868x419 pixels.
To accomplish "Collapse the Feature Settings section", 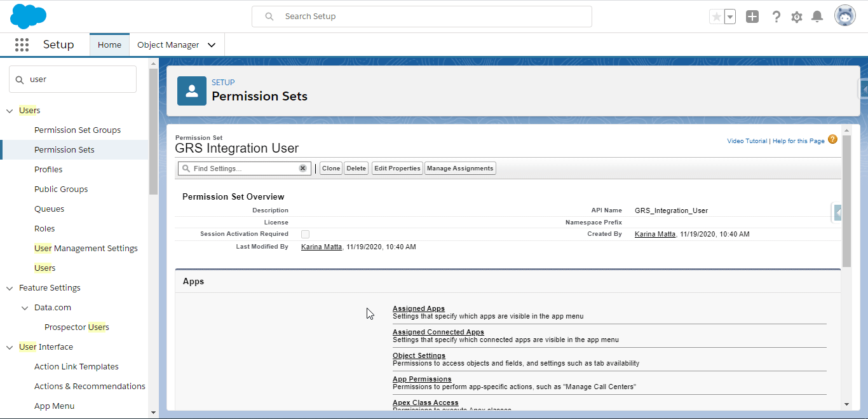I will tap(10, 288).
